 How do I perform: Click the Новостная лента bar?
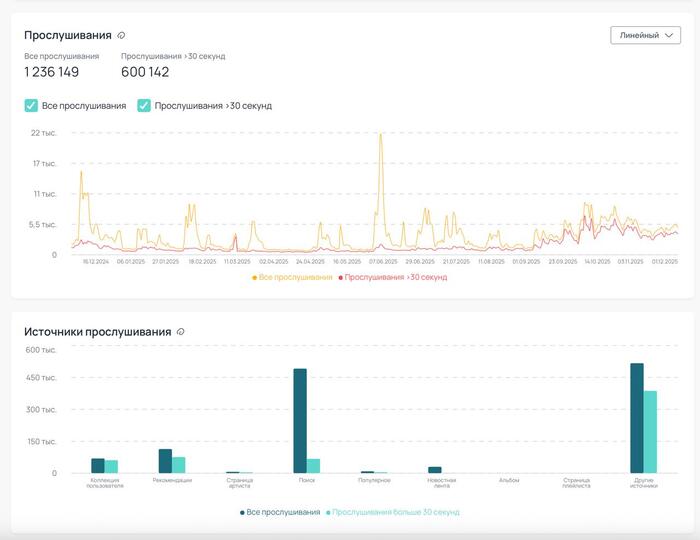click(435, 470)
